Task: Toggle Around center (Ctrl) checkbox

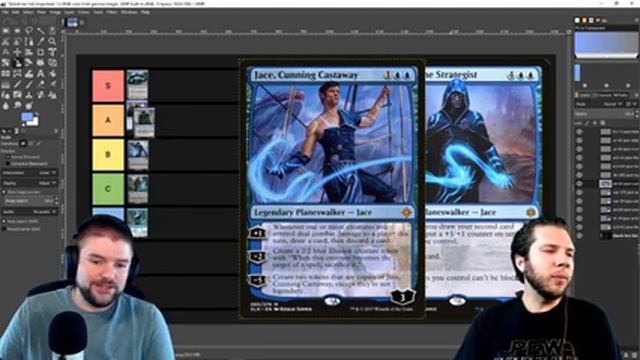Action: pyautogui.click(x=22, y=229)
